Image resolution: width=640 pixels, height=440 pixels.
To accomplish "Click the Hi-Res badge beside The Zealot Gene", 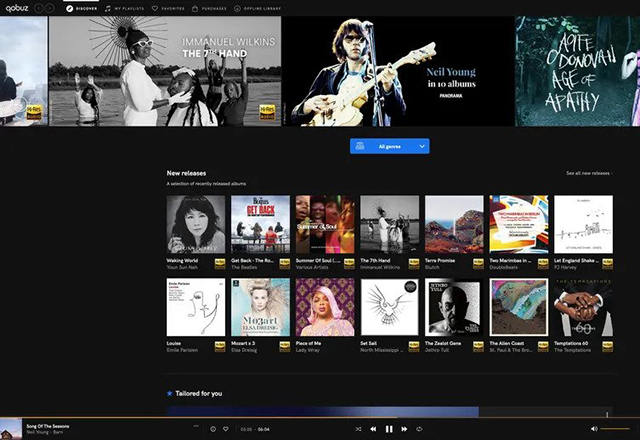I will point(478,347).
